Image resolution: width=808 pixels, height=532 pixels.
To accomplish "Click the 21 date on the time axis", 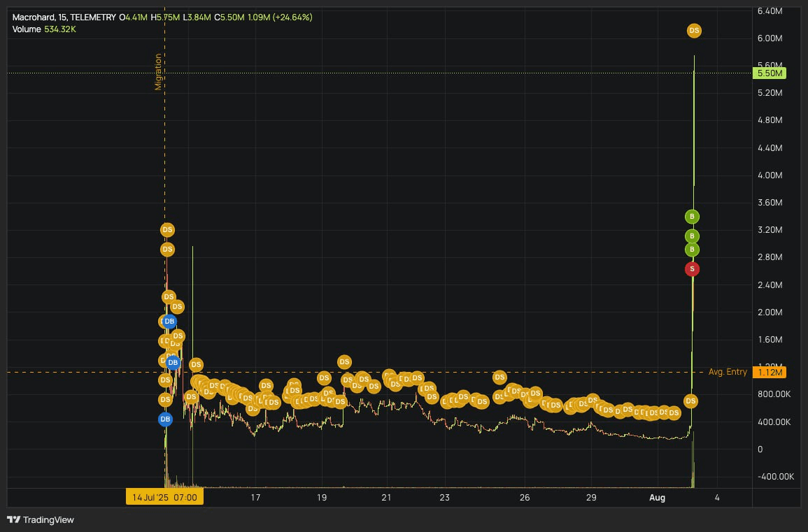I will coord(386,498).
